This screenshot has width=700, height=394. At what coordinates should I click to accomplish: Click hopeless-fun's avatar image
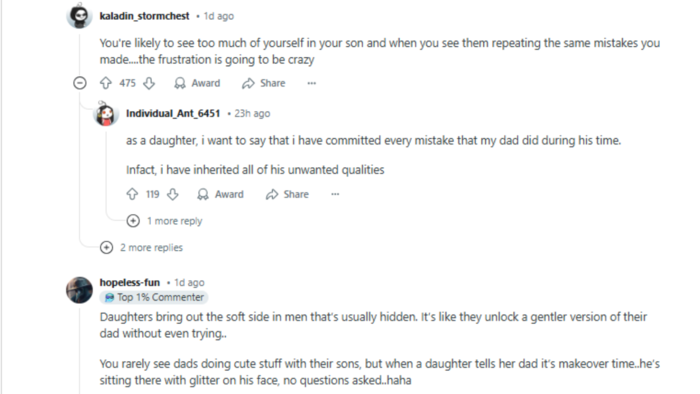pyautogui.click(x=79, y=290)
